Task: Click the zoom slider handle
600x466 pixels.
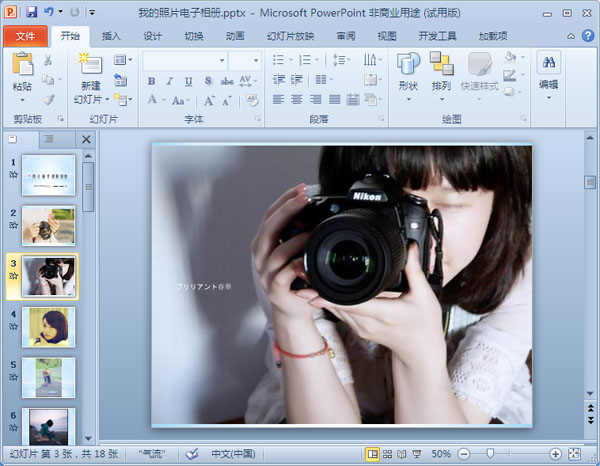Action: pyautogui.click(x=490, y=454)
